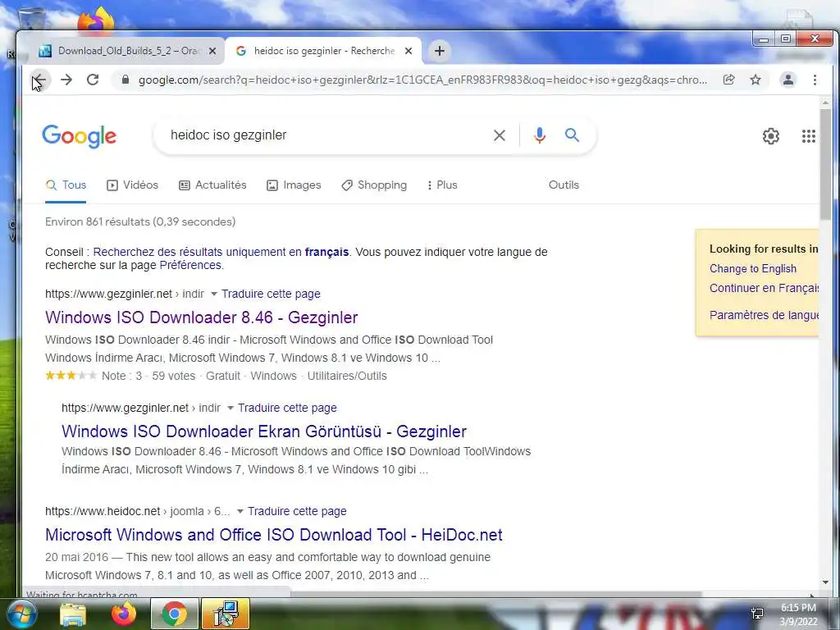
Task: Click the Google logo
Action: [80, 136]
